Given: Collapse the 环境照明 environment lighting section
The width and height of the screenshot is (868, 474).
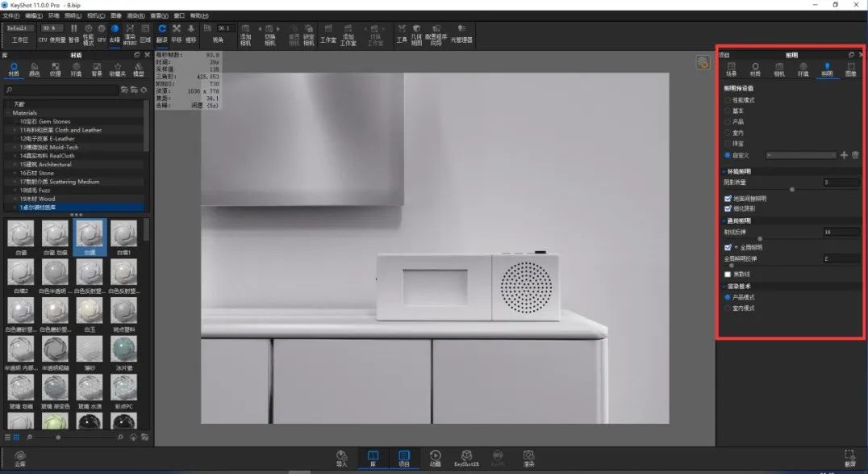Looking at the screenshot, I should pos(724,172).
